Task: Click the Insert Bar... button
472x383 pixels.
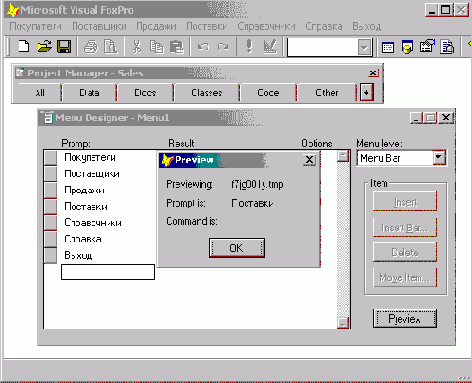Action: click(x=405, y=227)
